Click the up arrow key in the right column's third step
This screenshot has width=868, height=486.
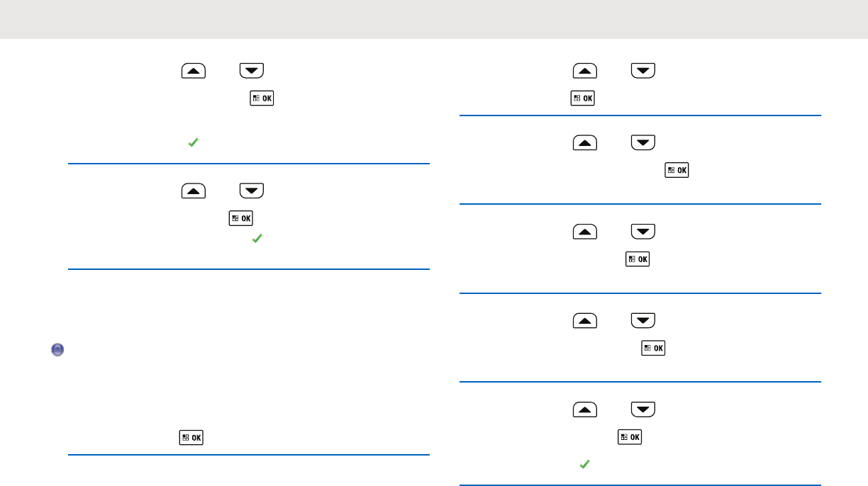pos(584,232)
